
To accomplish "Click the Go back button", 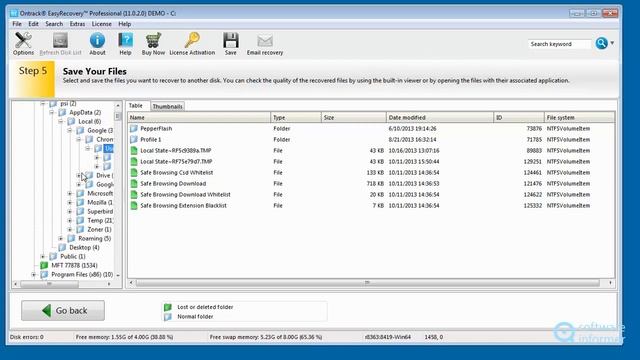I will 63,311.
